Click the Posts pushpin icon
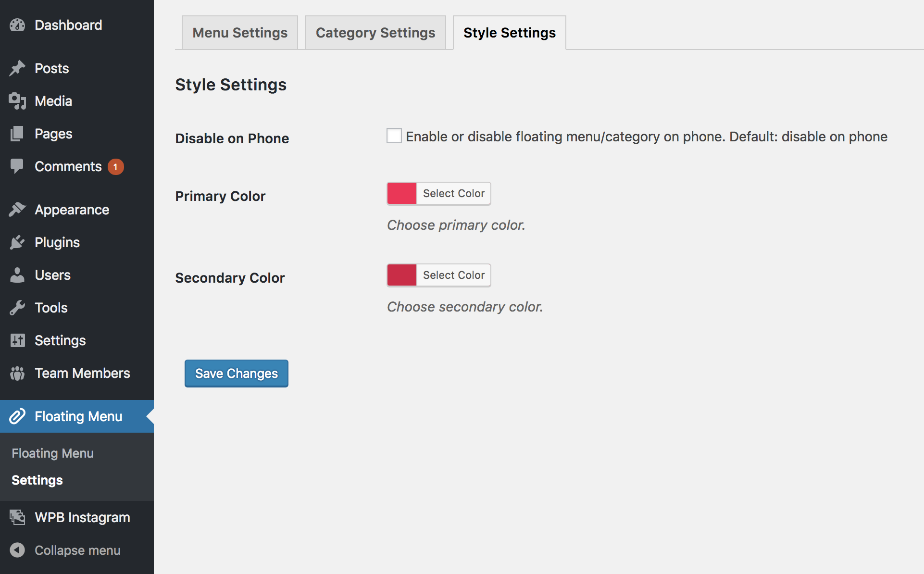This screenshot has width=924, height=574. click(x=17, y=68)
